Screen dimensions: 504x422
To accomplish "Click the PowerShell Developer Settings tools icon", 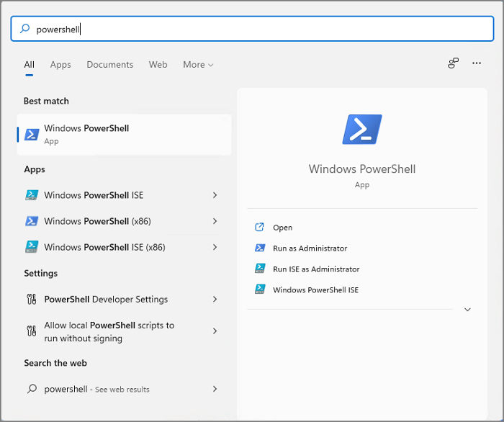I will [x=32, y=299].
